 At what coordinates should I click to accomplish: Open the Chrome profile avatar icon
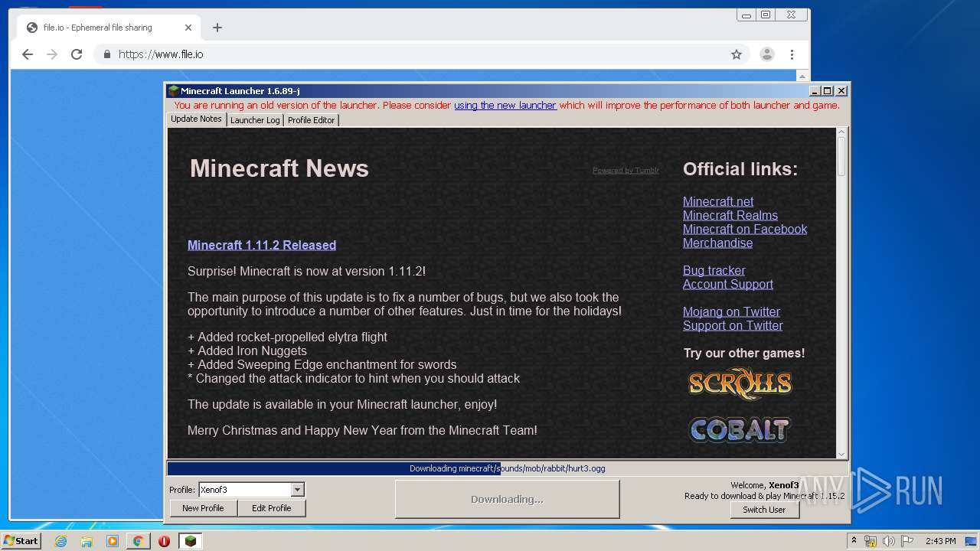[x=766, y=54]
